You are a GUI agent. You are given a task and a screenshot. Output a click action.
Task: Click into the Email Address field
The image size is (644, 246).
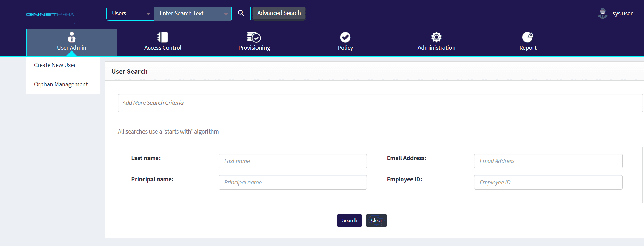[x=548, y=161]
